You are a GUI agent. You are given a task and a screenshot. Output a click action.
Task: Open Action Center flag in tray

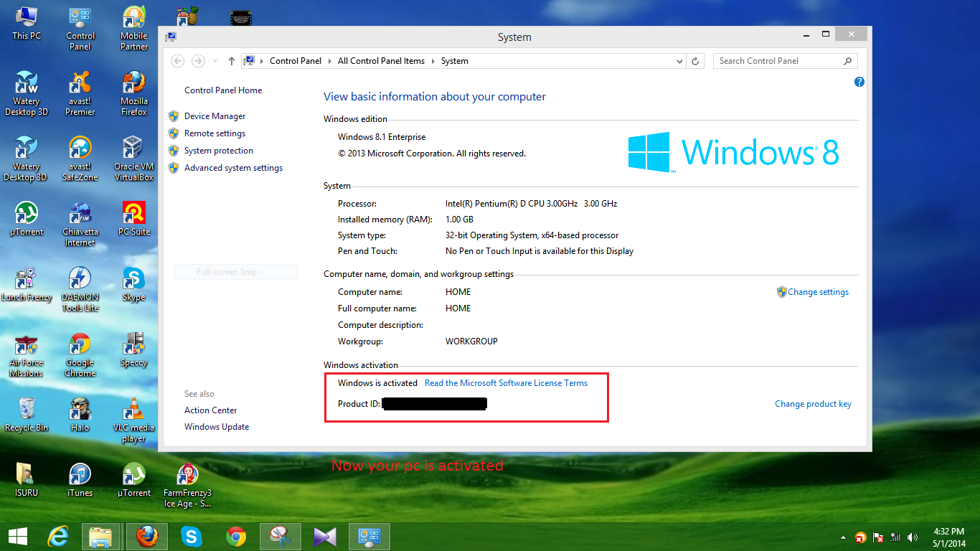point(878,537)
